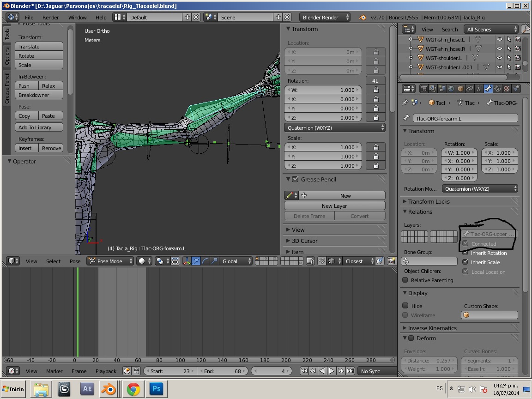Open the Bone Constraints properties tab
Image resolution: width=532 pixels, height=399 pixels.
tap(497, 89)
